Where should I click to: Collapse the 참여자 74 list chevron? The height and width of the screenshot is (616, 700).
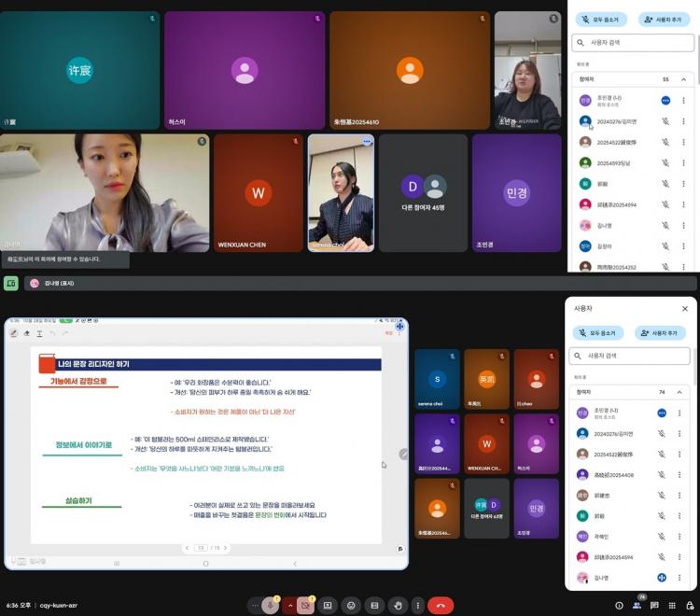click(679, 392)
